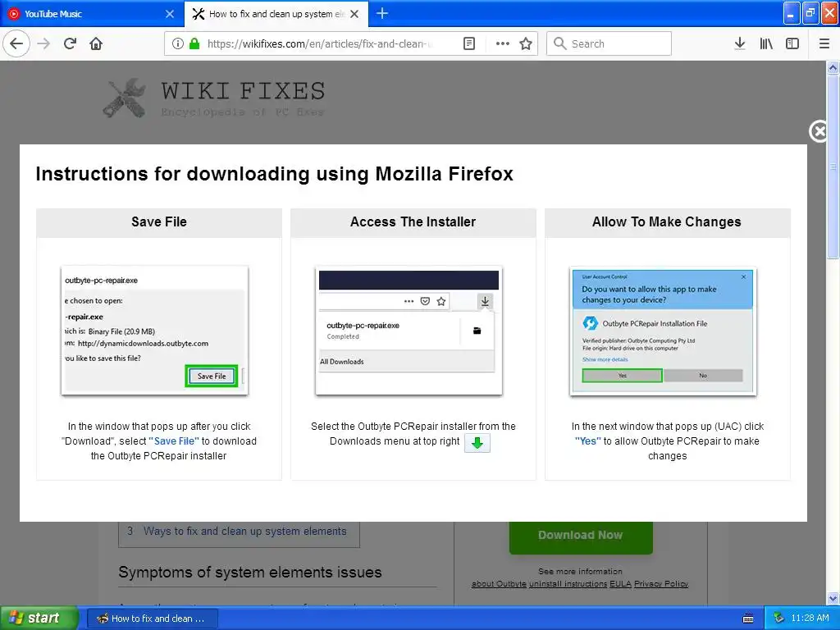Open Ways to fix and clean up system elements

click(x=244, y=531)
